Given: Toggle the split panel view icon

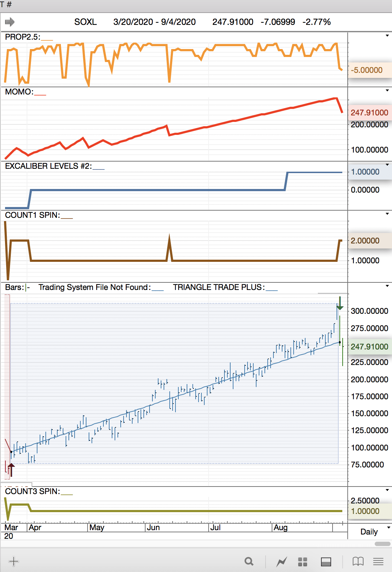Looking at the screenshot, I should (326, 562).
